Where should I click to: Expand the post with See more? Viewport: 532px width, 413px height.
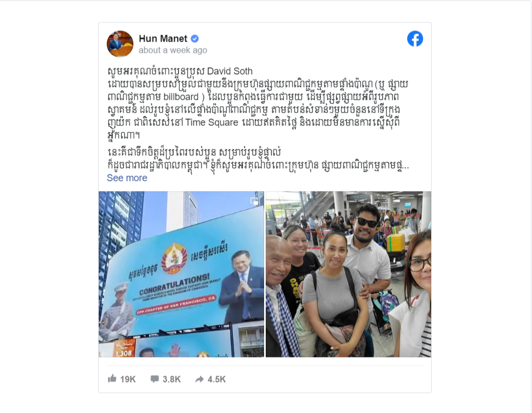127,178
